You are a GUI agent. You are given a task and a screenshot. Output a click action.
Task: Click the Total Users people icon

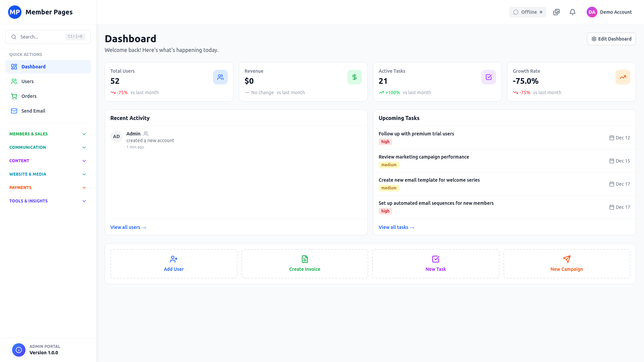point(220,77)
